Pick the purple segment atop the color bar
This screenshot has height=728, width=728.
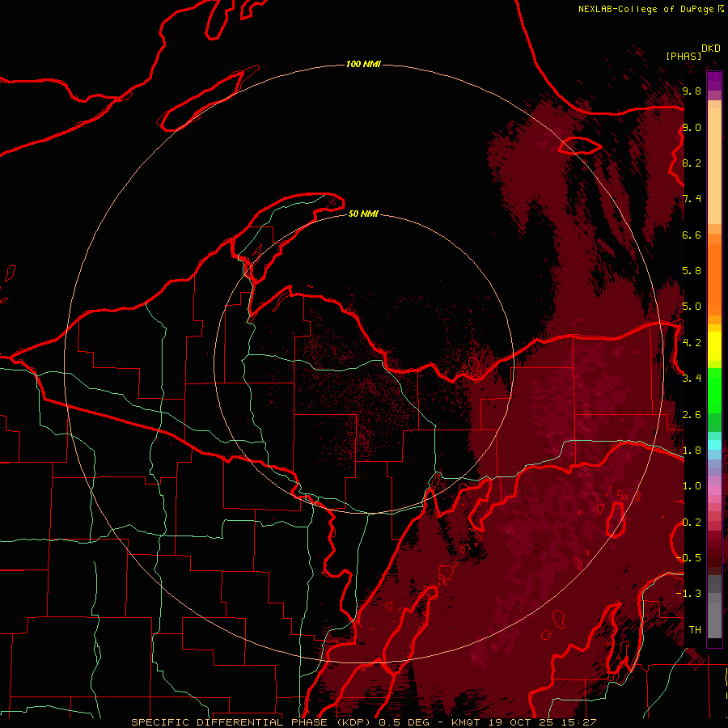714,81
